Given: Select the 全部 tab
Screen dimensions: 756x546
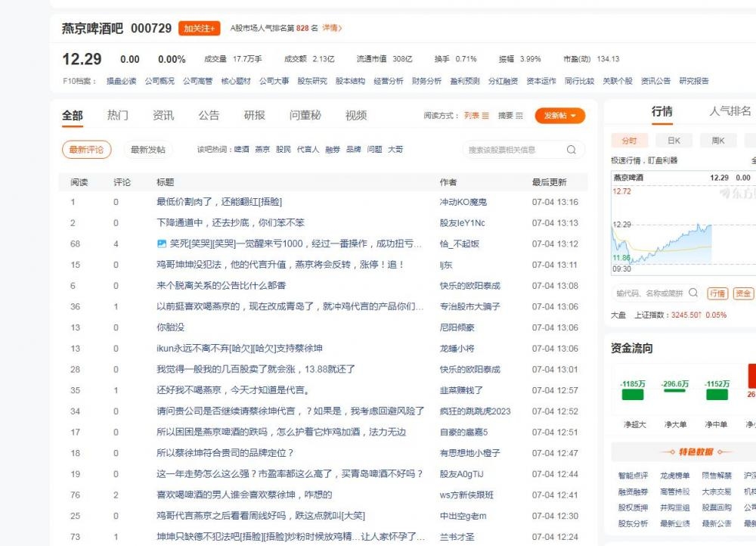Looking at the screenshot, I should click(x=73, y=115).
